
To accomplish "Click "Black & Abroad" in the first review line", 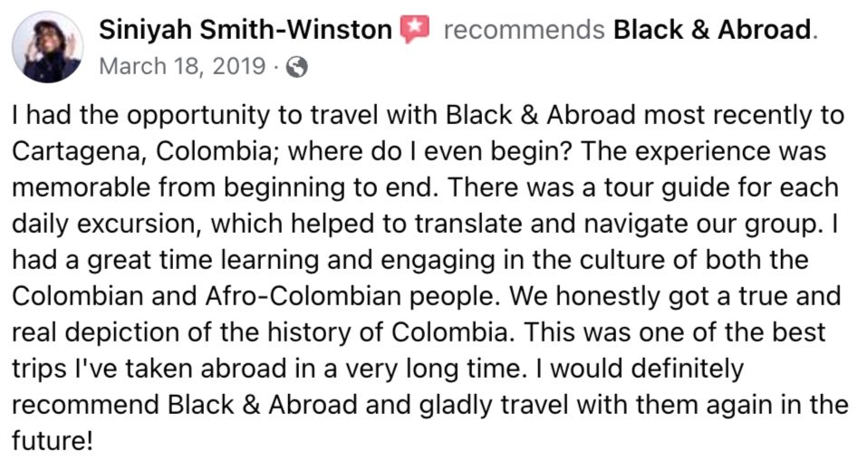I will (x=540, y=115).
